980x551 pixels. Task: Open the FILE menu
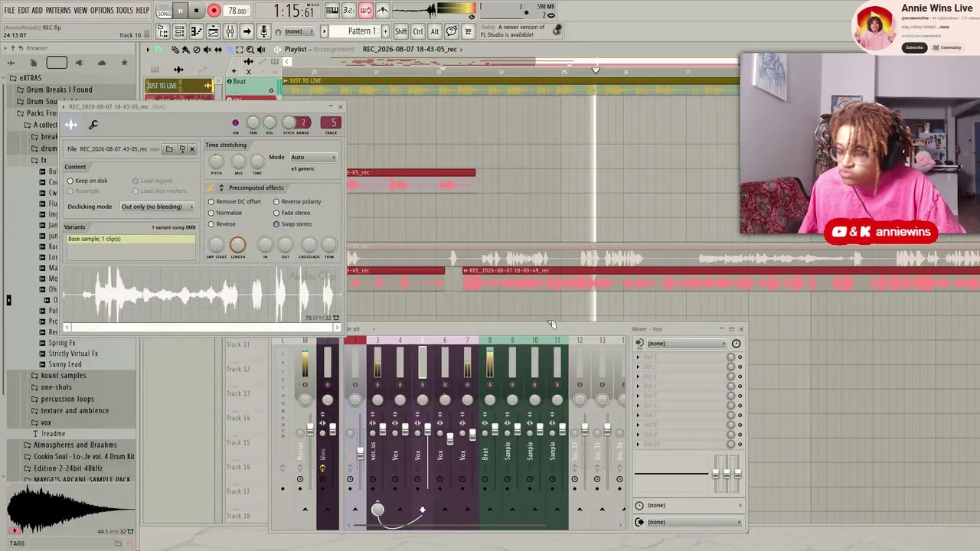10,11
